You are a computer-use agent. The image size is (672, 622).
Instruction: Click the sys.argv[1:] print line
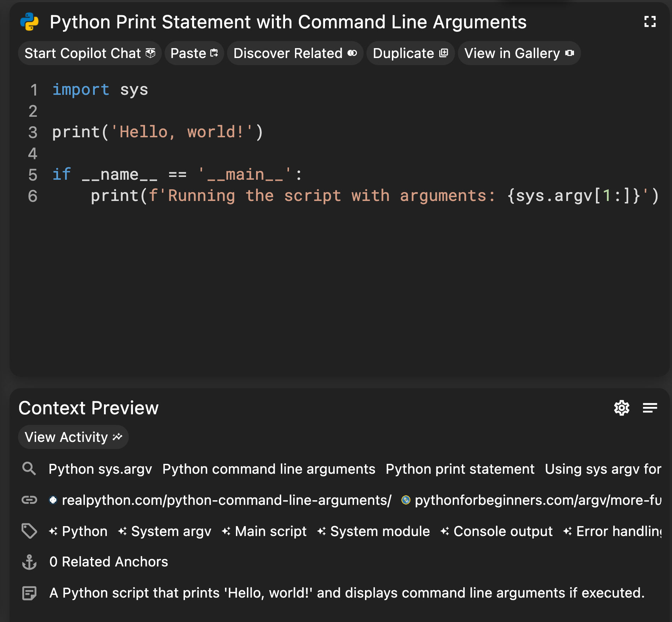click(375, 196)
